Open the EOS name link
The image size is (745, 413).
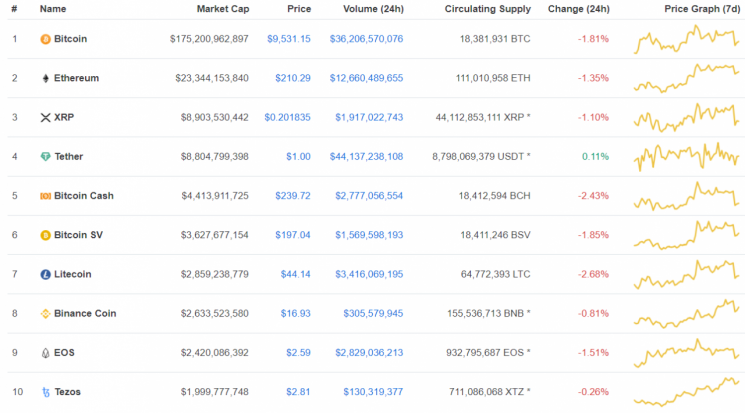(x=64, y=353)
